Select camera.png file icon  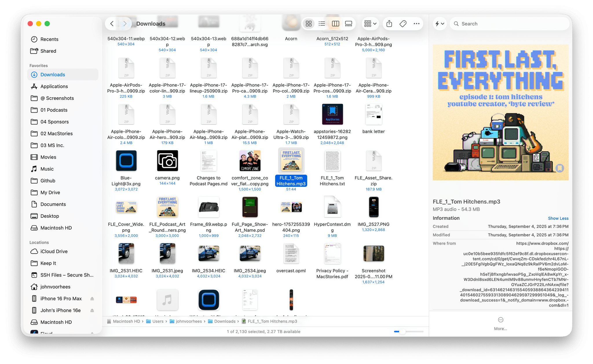167,161
